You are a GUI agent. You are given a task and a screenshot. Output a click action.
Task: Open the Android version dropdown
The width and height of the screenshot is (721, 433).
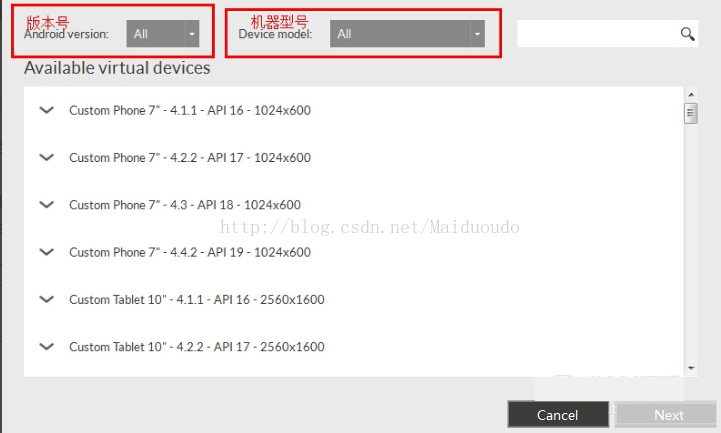point(163,34)
